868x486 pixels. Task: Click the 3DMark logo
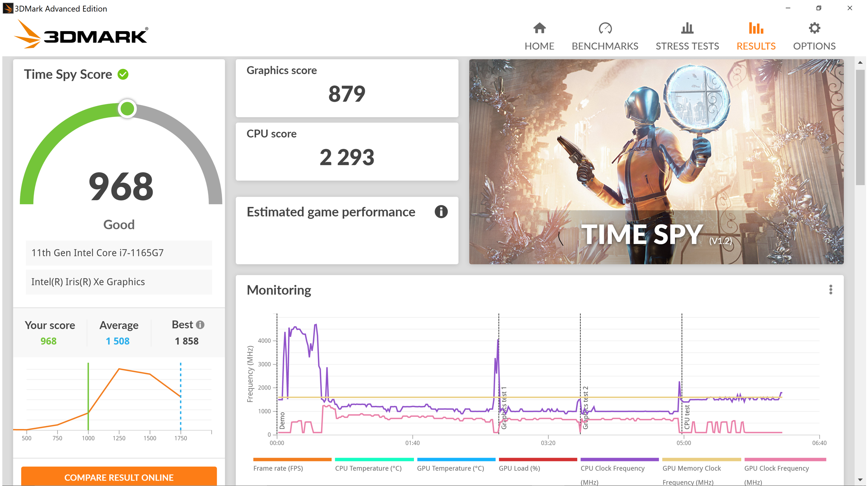pyautogui.click(x=81, y=35)
